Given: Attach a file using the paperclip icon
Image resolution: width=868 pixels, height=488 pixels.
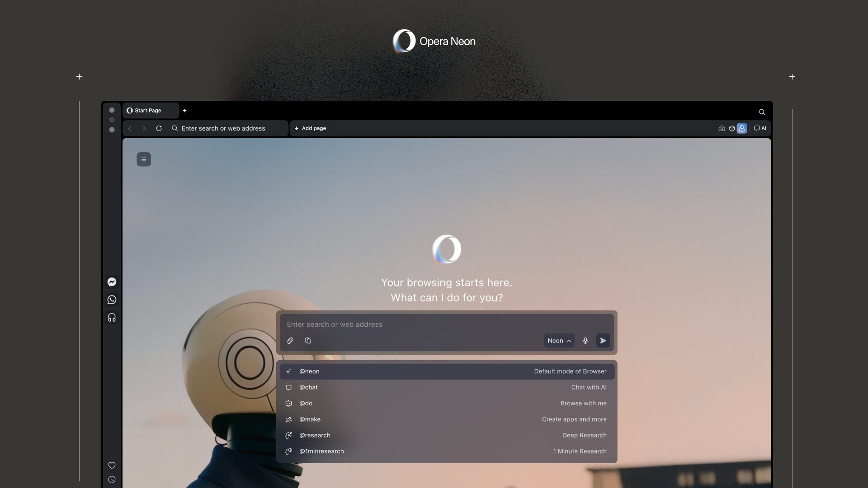Looking at the screenshot, I should tap(290, 341).
